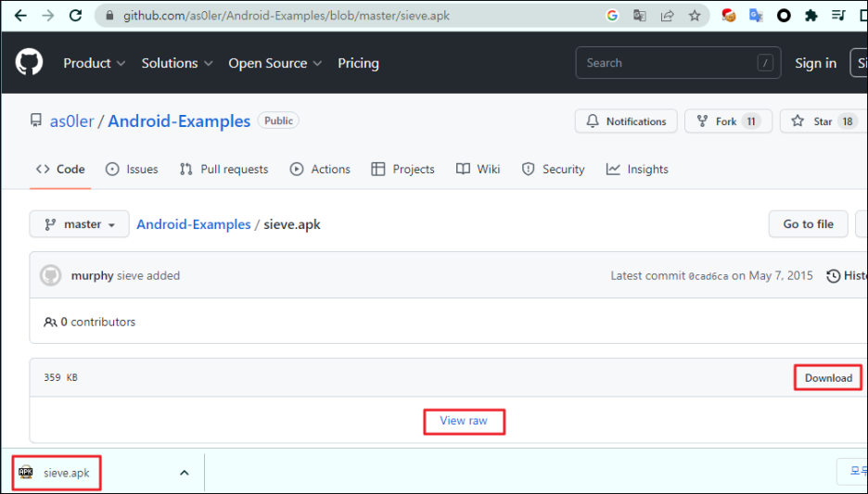This screenshot has width=868, height=494.
Task: Click the Public badge label
Action: point(278,120)
